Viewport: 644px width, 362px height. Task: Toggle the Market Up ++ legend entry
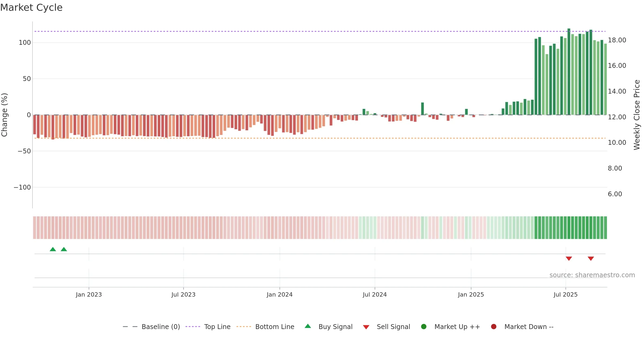[x=450, y=327]
